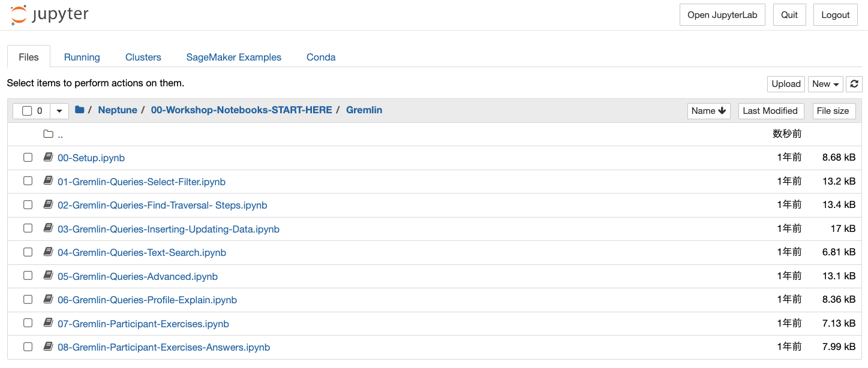Click notebook icon beside 06-Gremlin-Queries-Profile-Explain.ipynb
868x368 pixels.
click(49, 299)
